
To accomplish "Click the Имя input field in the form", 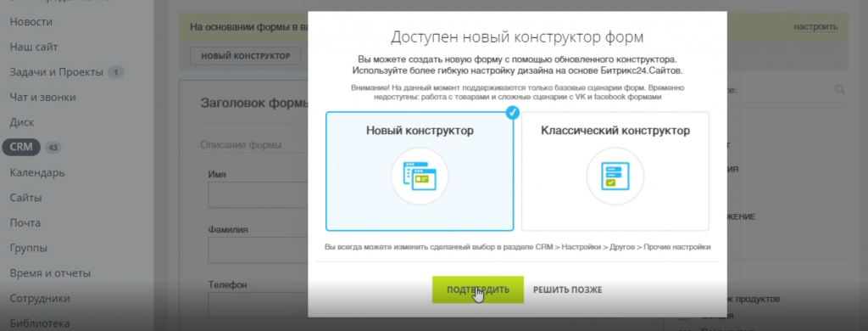I will click(258, 196).
